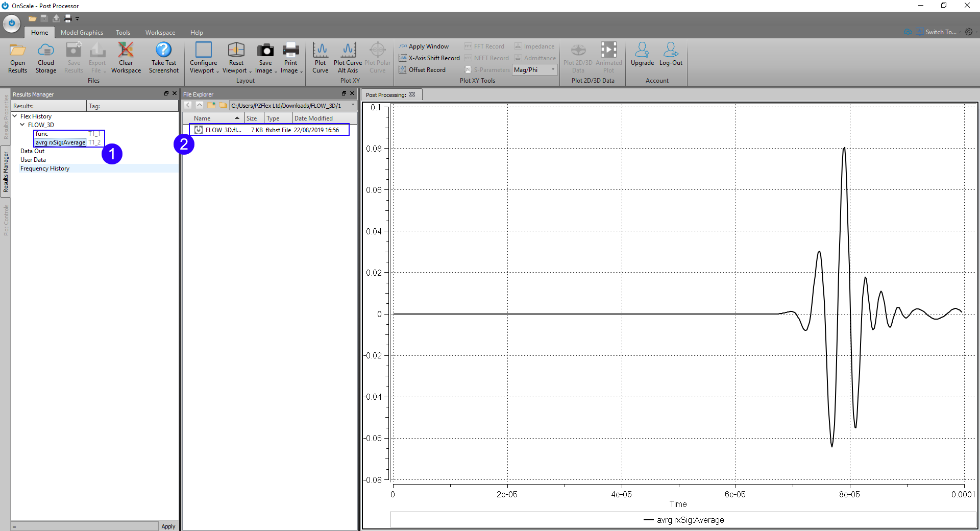Sort files by Date Modified column

click(324, 118)
